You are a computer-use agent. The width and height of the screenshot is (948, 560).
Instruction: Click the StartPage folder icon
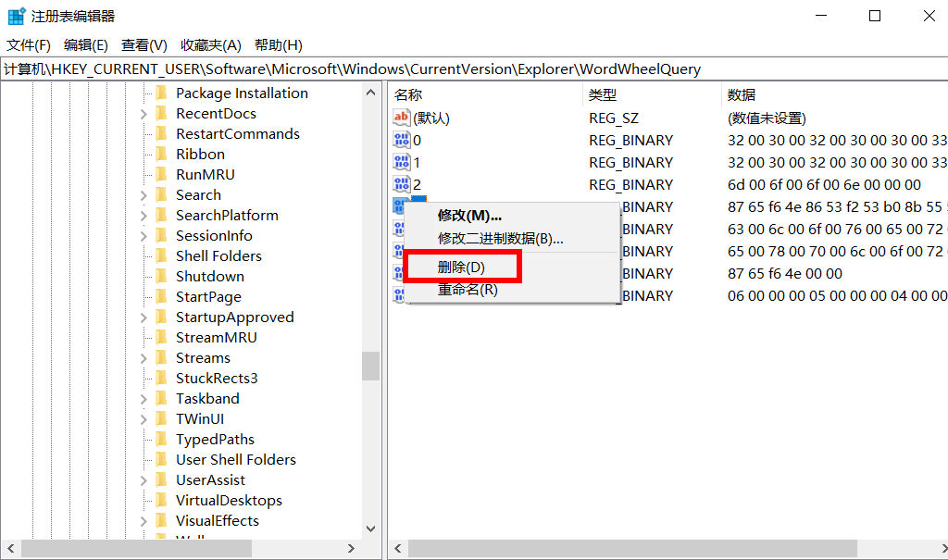(x=161, y=296)
